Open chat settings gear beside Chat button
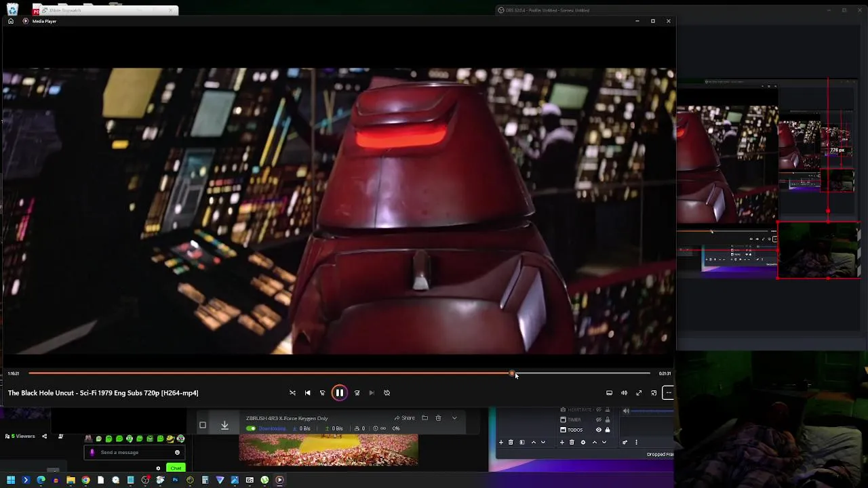 (158, 468)
